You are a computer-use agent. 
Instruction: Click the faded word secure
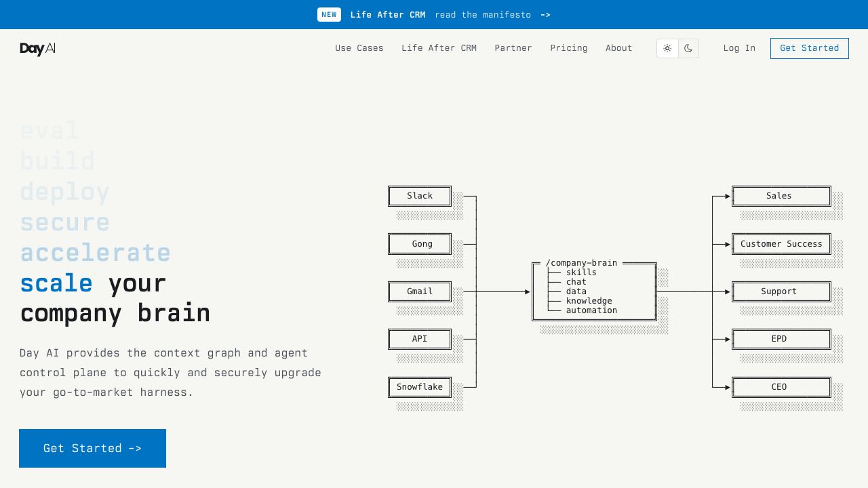[x=64, y=222]
